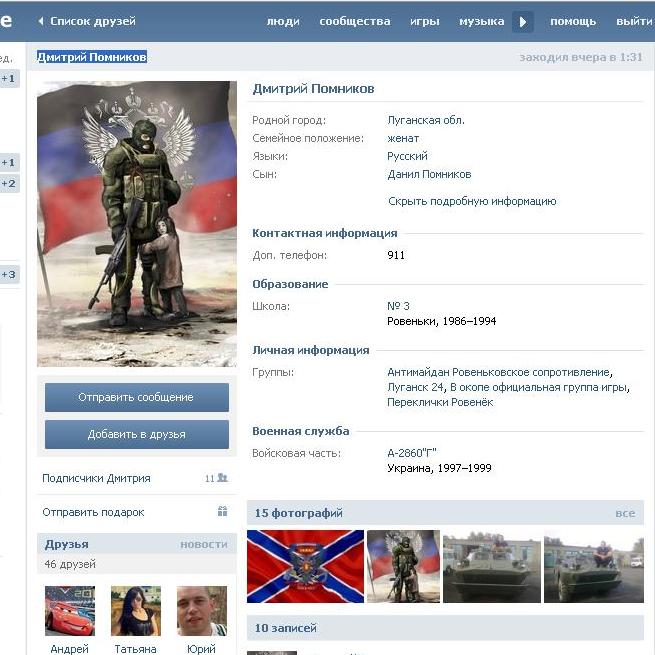Click the Образование section heading
This screenshot has width=655, height=655.
(290, 284)
